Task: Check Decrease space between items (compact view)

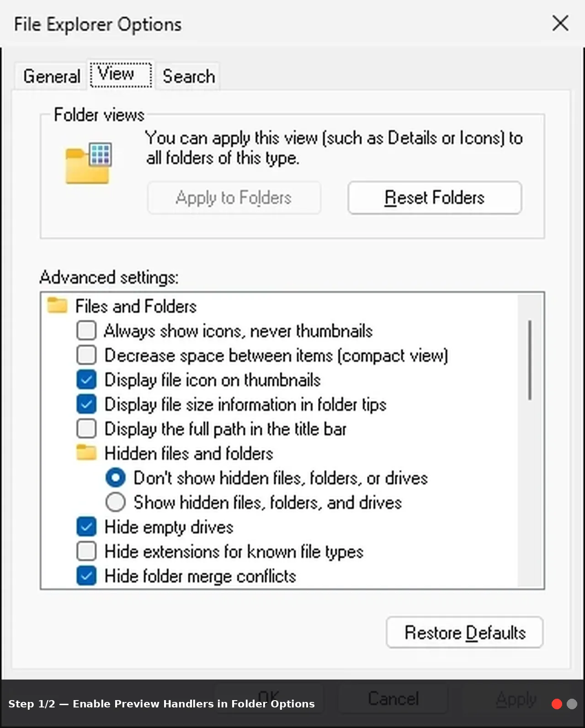Action: click(86, 355)
